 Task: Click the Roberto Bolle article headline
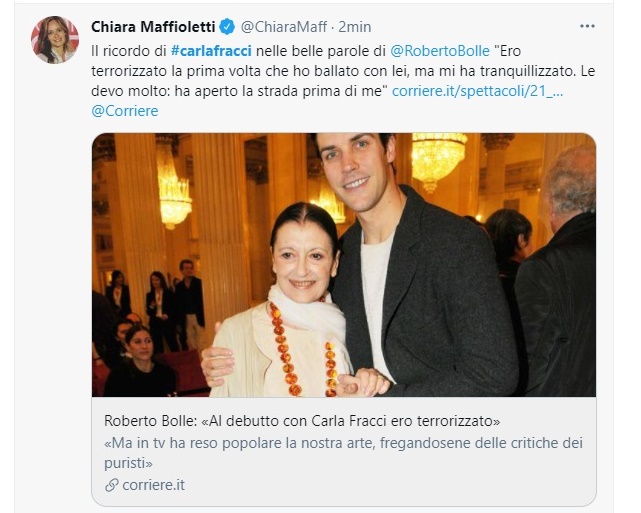302,421
